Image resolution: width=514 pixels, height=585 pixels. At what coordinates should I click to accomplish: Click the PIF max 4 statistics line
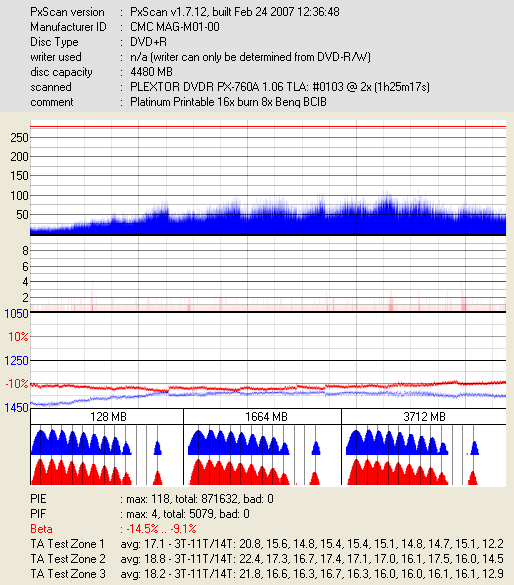tap(140, 514)
